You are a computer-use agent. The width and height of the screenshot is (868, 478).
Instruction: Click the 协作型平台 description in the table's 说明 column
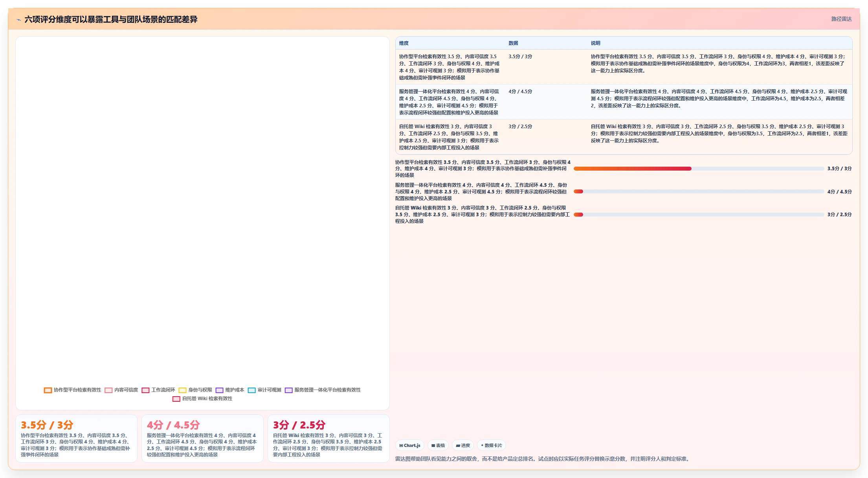[x=718, y=64]
